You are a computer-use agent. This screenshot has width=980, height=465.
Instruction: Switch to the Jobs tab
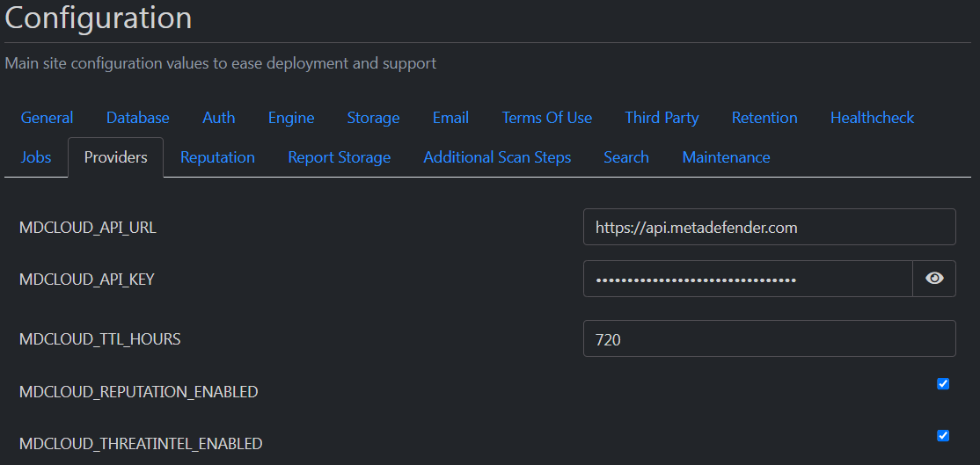point(35,157)
